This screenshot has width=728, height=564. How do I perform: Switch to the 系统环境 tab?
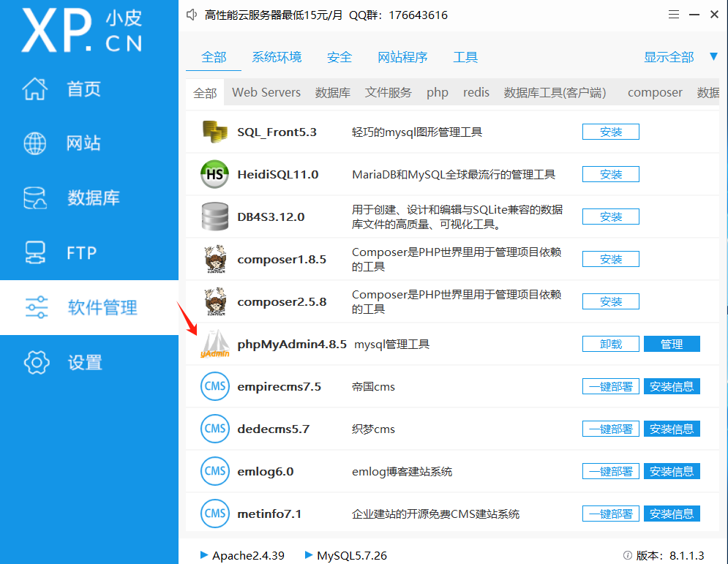click(277, 57)
